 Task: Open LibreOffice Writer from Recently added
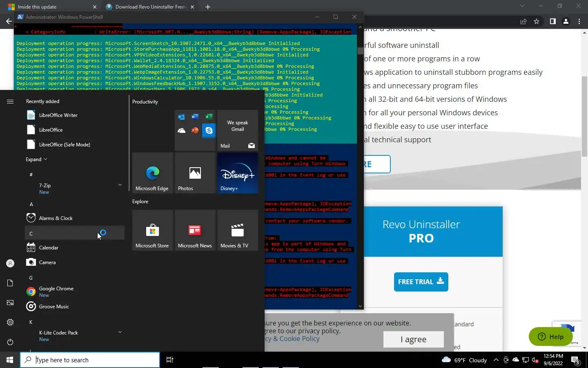pos(75,115)
